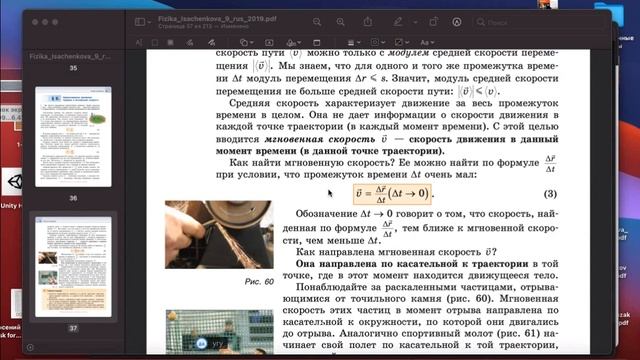
Task: Zoom in the PDF page
Action: point(340,22)
